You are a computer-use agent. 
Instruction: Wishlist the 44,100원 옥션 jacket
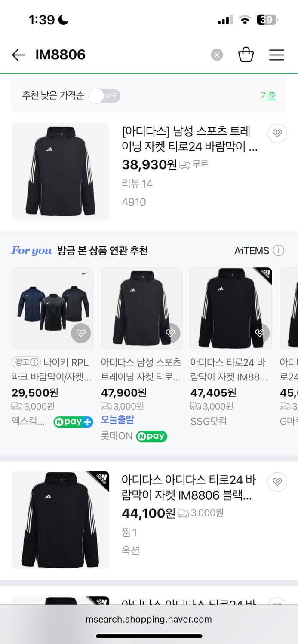pyautogui.click(x=277, y=482)
